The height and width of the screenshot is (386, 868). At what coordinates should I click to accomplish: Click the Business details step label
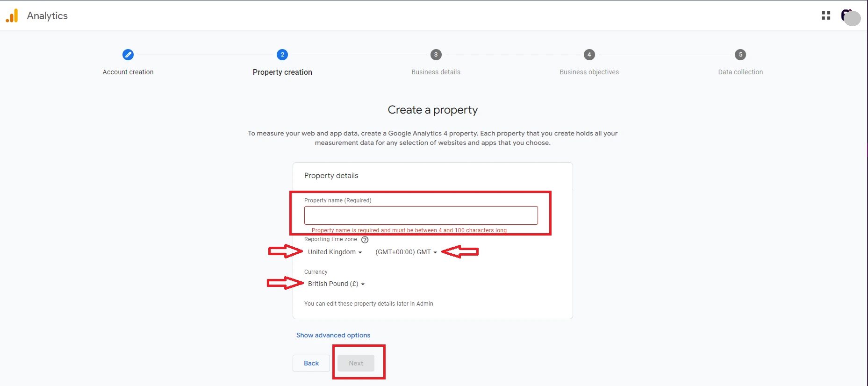click(436, 72)
